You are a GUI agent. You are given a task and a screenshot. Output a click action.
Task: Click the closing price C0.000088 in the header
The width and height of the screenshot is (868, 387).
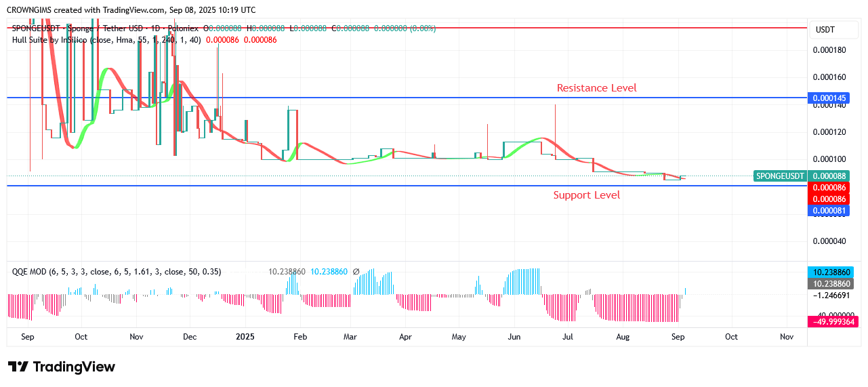[350, 28]
